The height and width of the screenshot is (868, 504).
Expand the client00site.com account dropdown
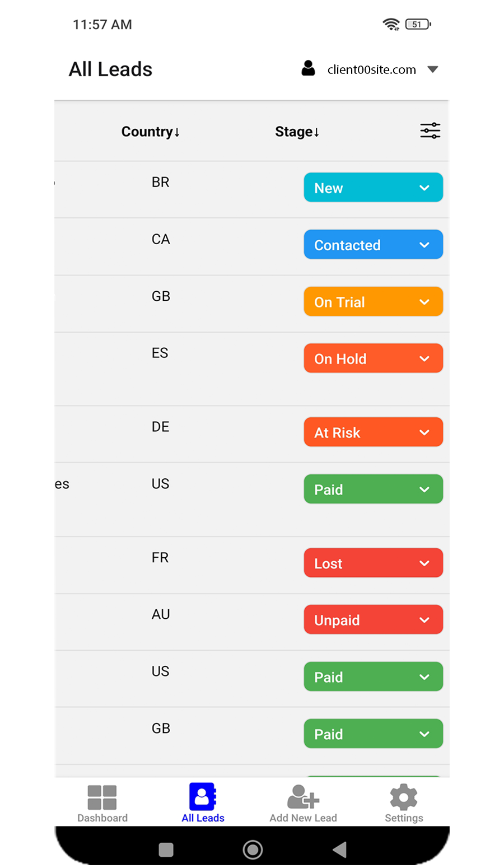point(432,69)
